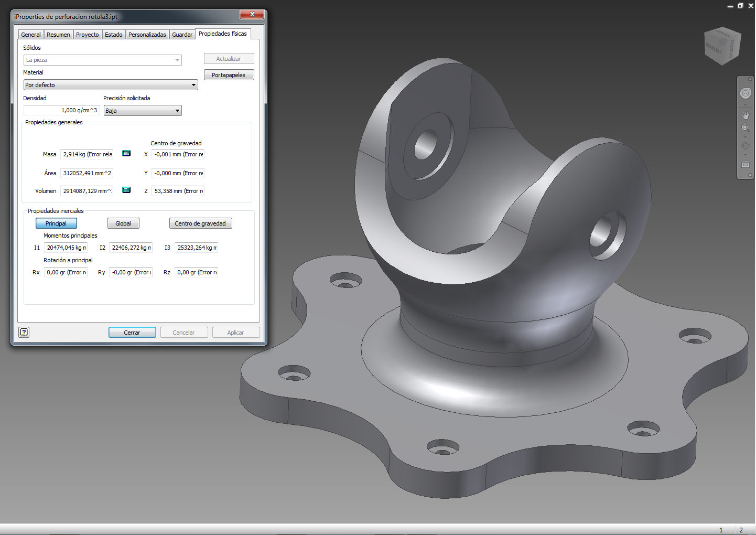Click the Cerrar button
This screenshot has height=535, width=756.
tap(132, 333)
